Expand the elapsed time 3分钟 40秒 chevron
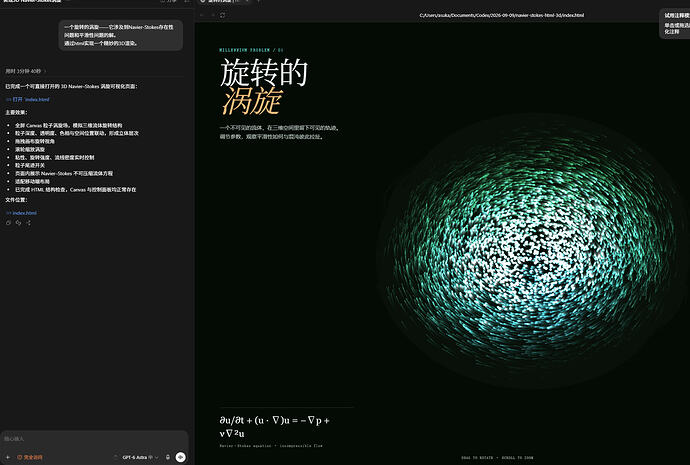Image resolution: width=690 pixels, height=465 pixels. (x=45, y=71)
